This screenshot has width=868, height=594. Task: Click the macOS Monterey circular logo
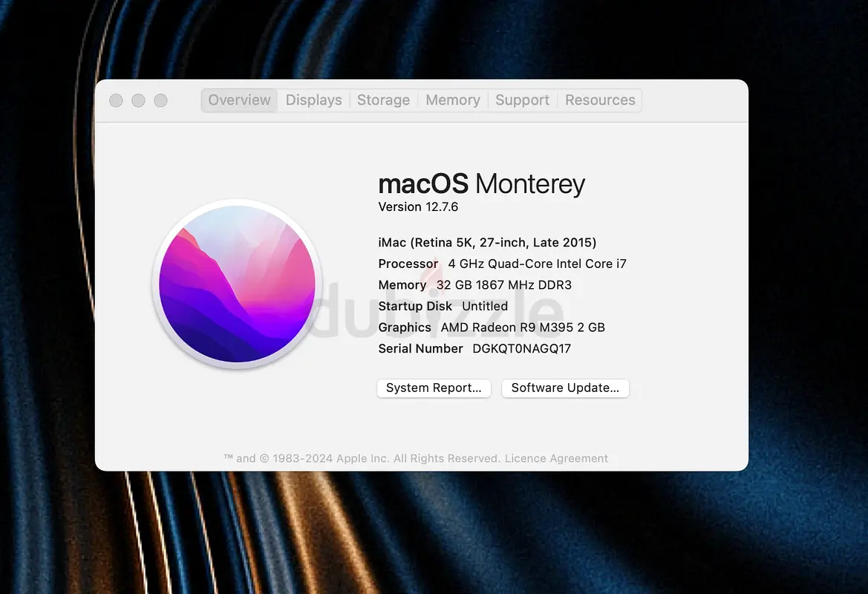(x=237, y=284)
